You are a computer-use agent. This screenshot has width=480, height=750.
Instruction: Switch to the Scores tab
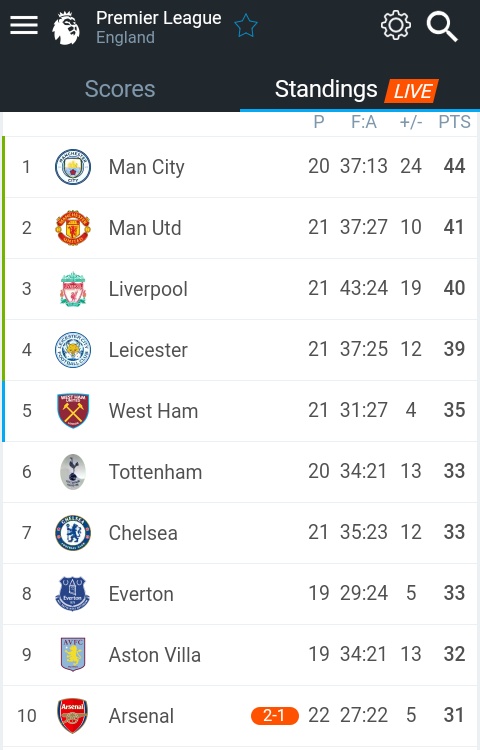[120, 89]
